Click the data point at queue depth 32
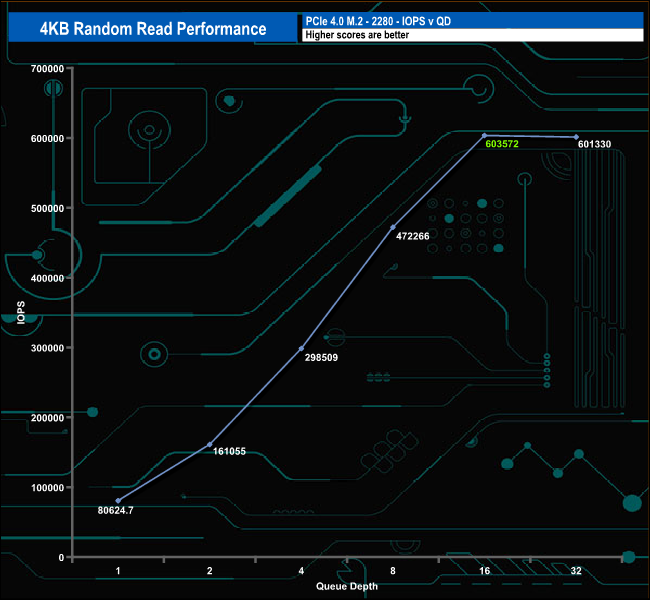Viewport: 650px width, 600px height. tap(576, 137)
